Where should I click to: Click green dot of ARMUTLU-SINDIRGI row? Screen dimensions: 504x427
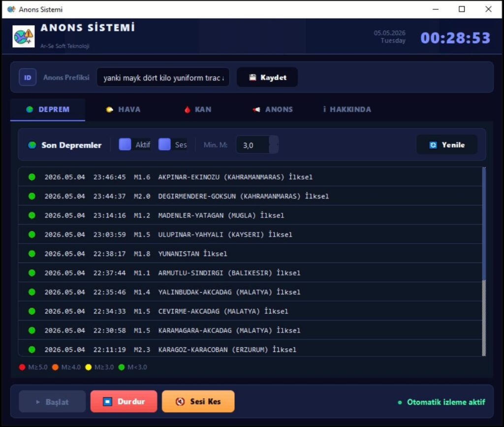[32, 273]
